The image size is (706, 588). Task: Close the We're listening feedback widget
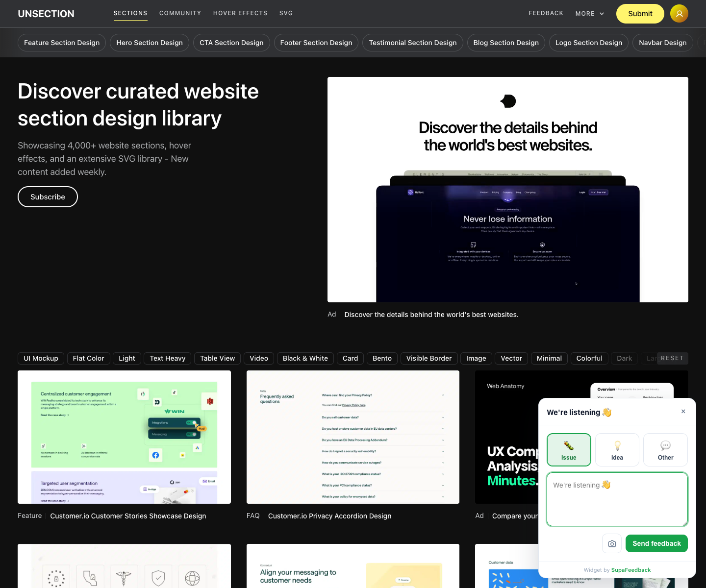683,412
